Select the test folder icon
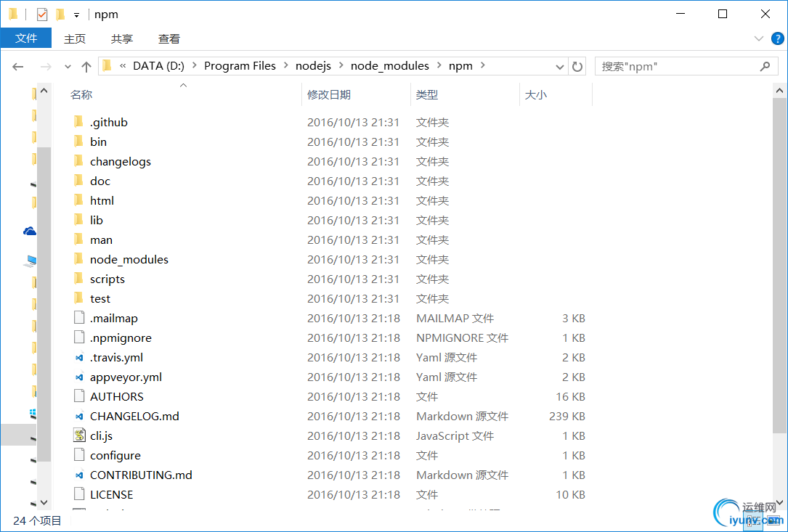This screenshot has width=788, height=532. [x=79, y=298]
